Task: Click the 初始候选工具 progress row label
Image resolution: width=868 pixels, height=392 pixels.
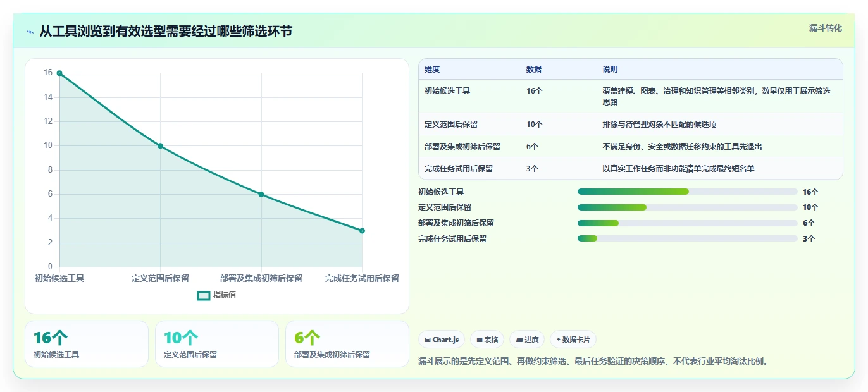Action: coord(441,192)
